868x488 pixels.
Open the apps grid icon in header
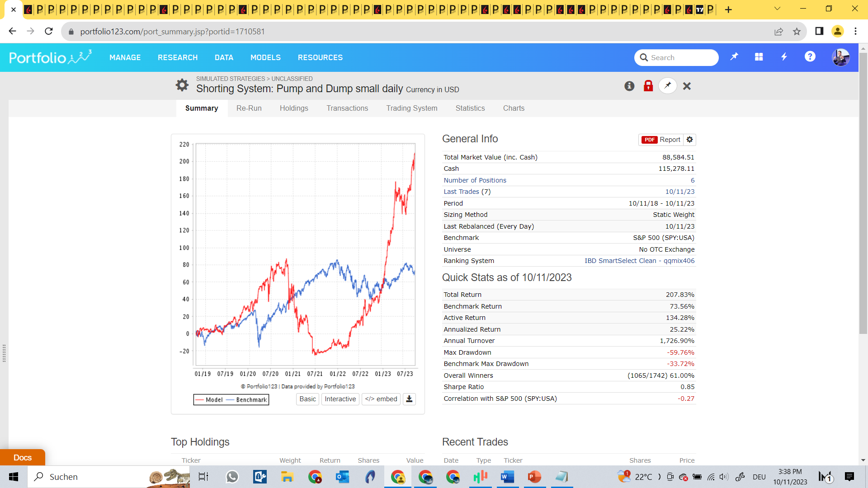[759, 57]
